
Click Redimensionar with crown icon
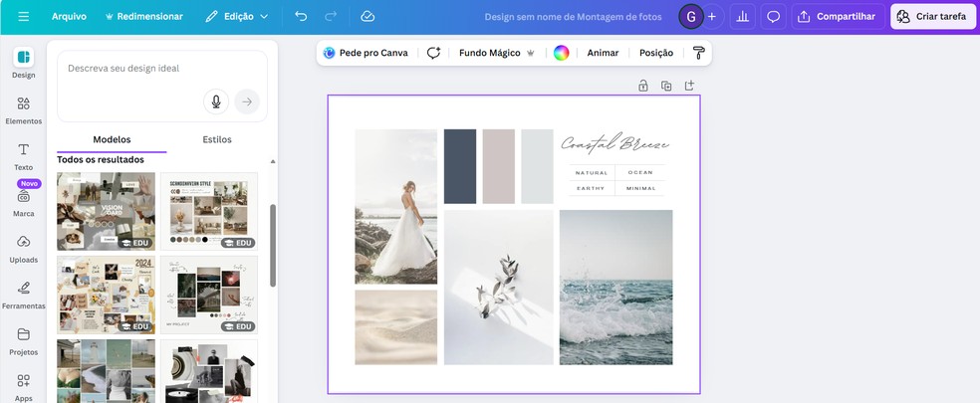144,17
